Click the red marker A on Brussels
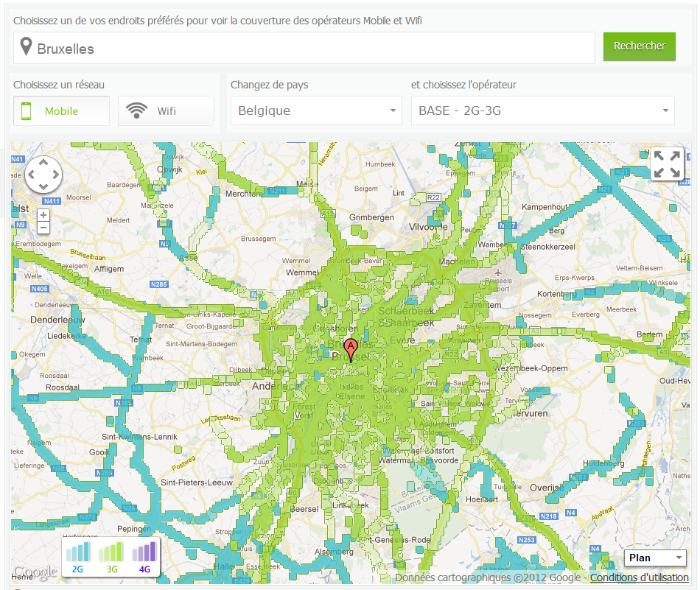 tap(351, 349)
